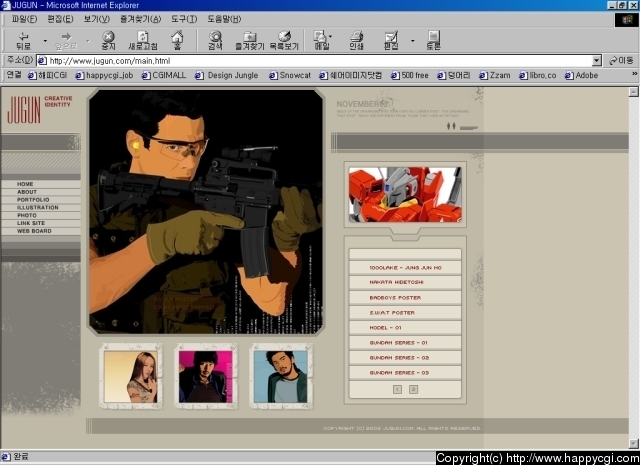Open the Search toolbar icon
640x465 pixels.
215,40
